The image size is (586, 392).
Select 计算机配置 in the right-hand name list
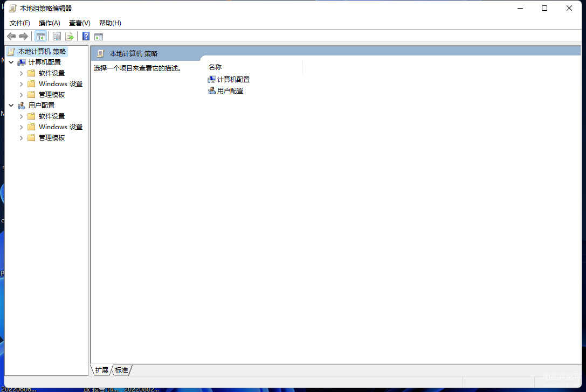[233, 79]
